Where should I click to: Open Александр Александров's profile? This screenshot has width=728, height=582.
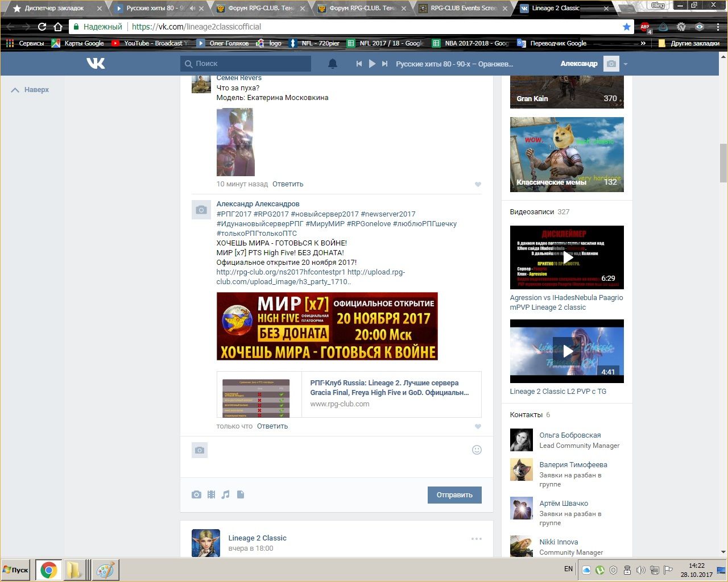tap(258, 204)
